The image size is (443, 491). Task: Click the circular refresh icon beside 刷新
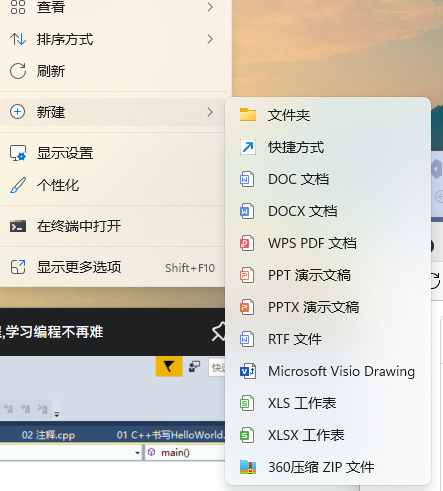click(18, 71)
